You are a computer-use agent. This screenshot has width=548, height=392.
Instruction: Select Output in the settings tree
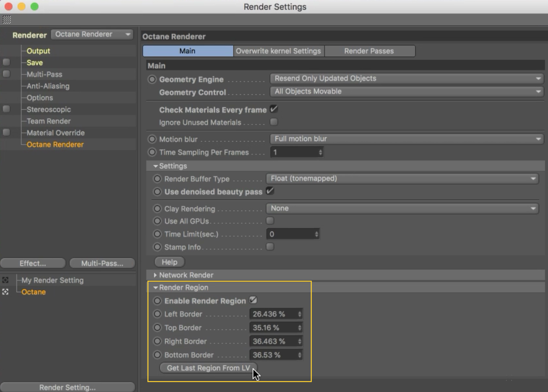click(38, 51)
